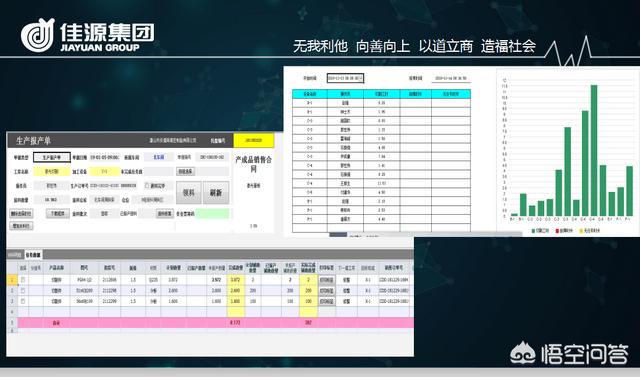The width and height of the screenshot is (640, 377).
Task: Click the 生产报产单 window title
Action: tap(33, 141)
